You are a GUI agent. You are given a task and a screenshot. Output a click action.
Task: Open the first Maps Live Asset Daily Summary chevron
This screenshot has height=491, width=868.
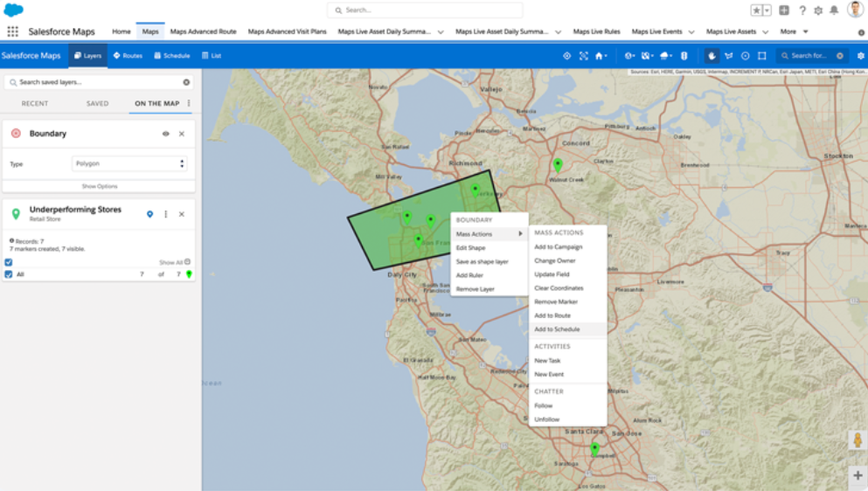tap(441, 32)
